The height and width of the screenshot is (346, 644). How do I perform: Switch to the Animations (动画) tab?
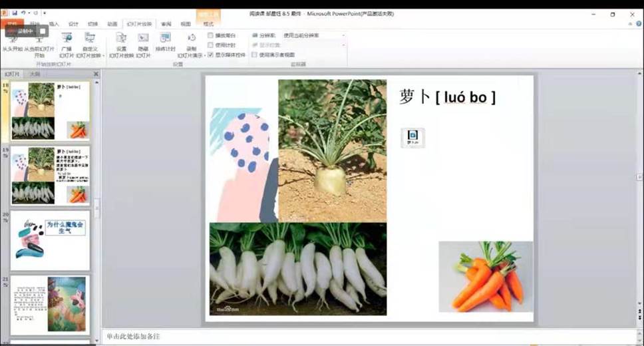tap(112, 24)
